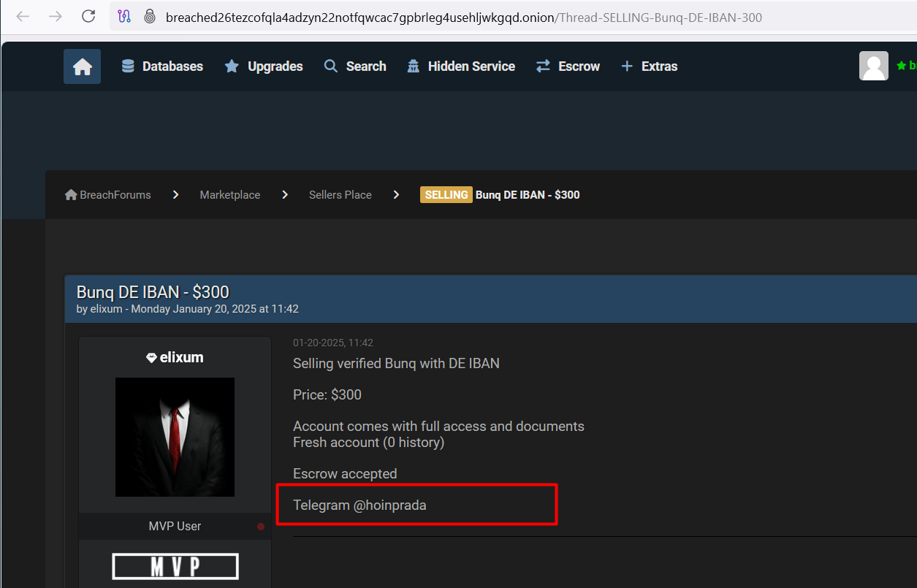The image size is (917, 588).
Task: Click the 'Escrow accepted' line
Action: click(x=345, y=474)
